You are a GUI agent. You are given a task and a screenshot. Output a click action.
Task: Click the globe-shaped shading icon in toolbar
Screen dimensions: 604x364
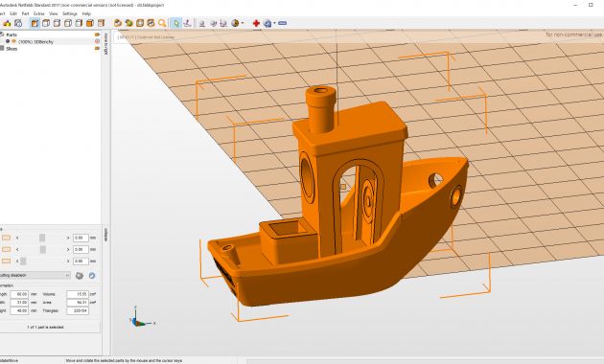[235, 24]
